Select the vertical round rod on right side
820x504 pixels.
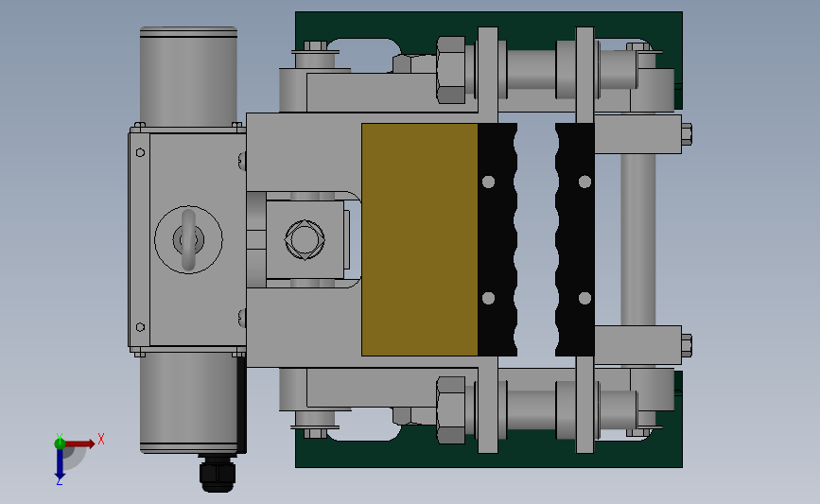638,239
